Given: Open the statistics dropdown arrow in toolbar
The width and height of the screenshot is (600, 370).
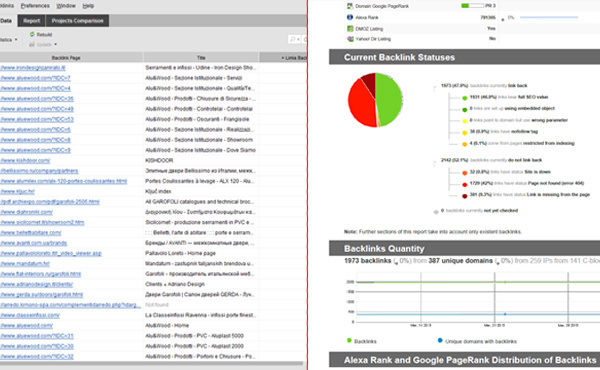Looking at the screenshot, I should (16, 39).
